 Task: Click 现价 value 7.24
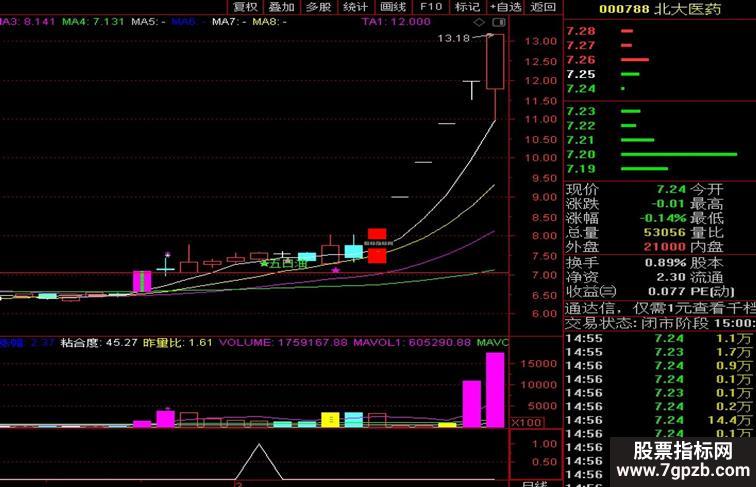point(671,189)
